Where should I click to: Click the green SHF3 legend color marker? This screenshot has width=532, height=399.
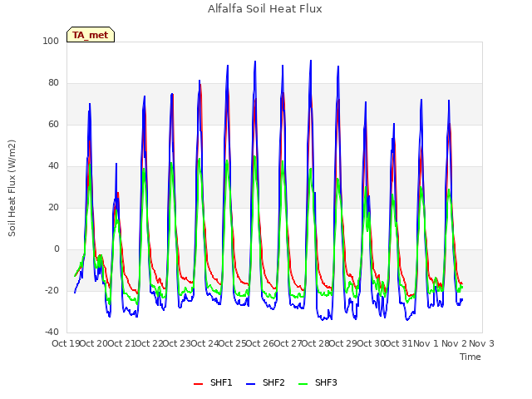303,384
